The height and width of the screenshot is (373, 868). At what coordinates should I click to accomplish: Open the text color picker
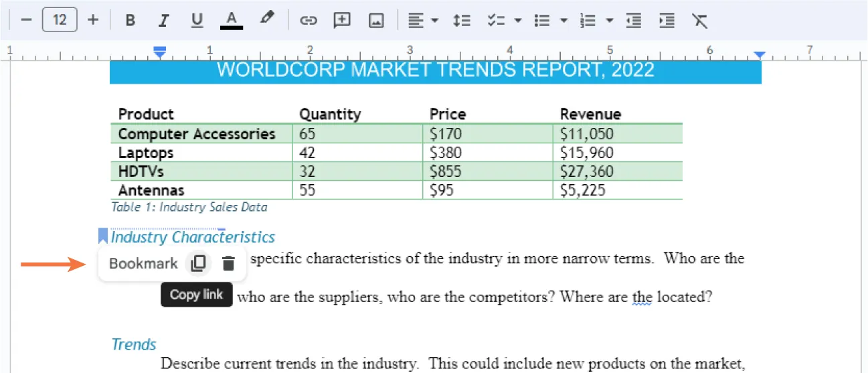pyautogui.click(x=231, y=20)
